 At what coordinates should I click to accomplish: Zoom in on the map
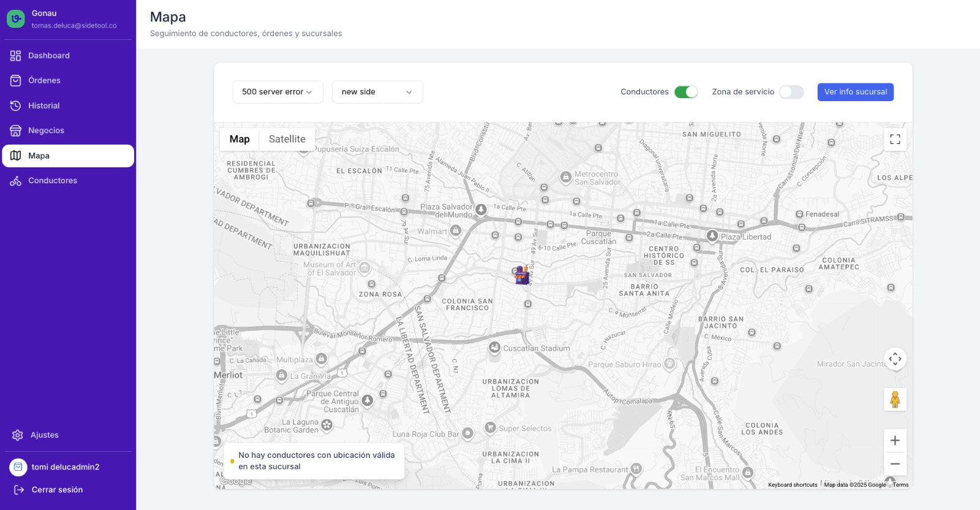pyautogui.click(x=895, y=440)
